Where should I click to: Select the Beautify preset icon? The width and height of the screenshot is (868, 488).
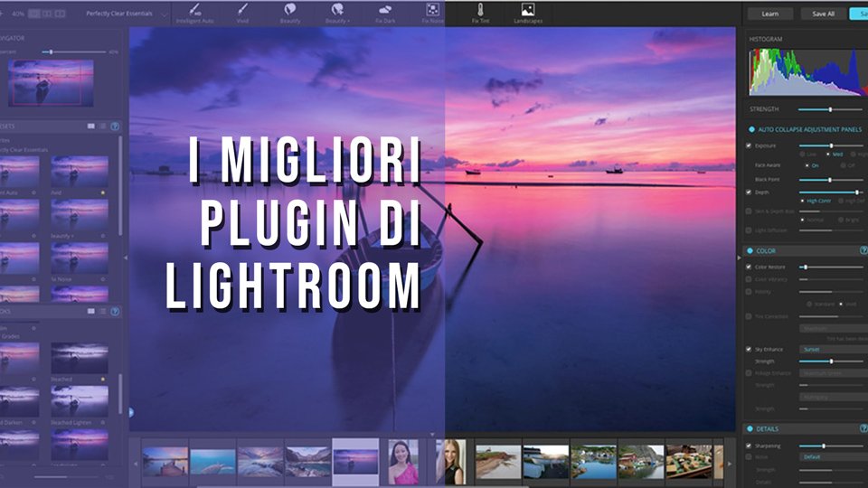coord(290,9)
